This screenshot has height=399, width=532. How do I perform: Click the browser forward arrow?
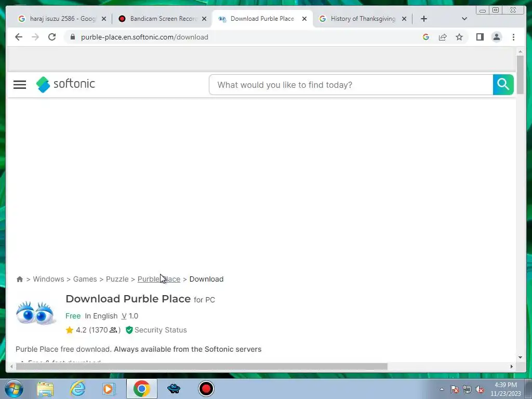tap(35, 37)
